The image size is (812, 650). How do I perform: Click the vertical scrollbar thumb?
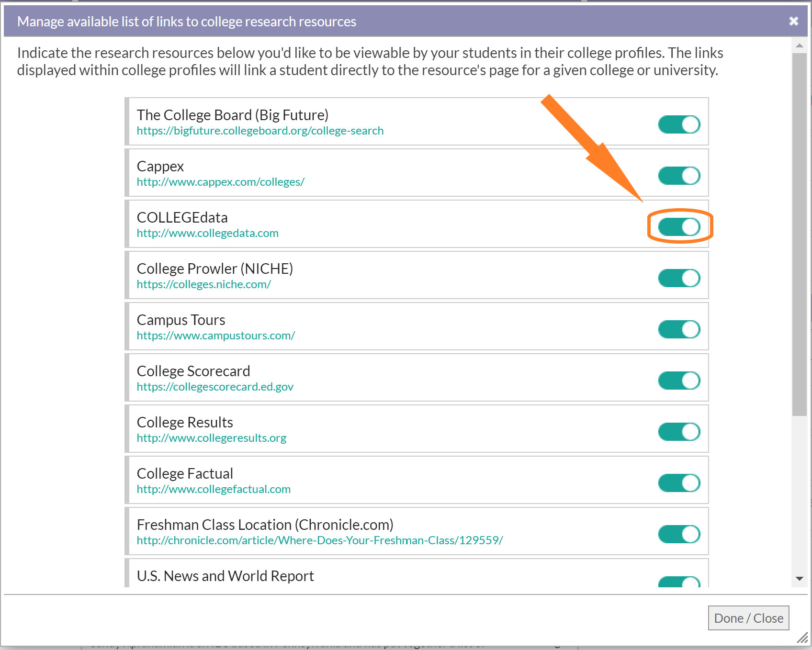[x=799, y=235]
